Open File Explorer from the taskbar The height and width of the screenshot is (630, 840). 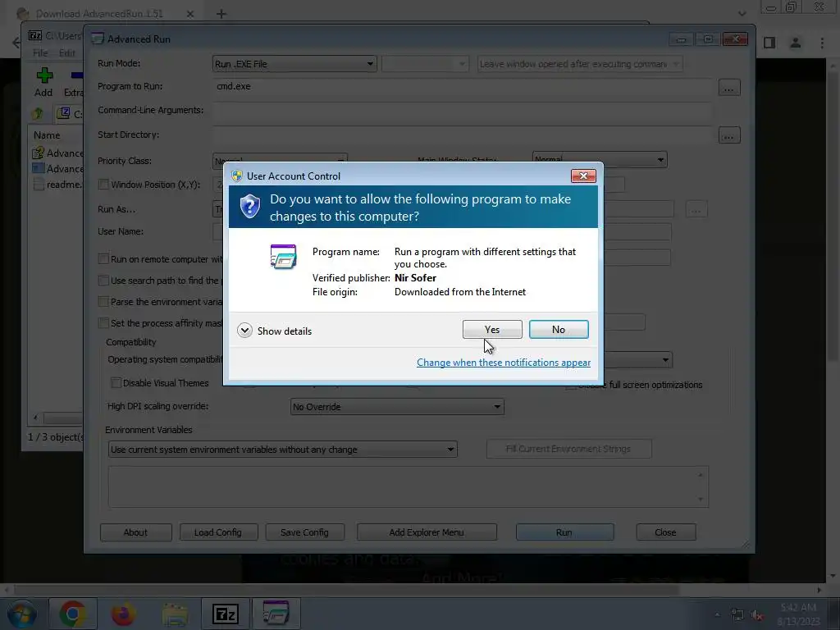point(174,614)
